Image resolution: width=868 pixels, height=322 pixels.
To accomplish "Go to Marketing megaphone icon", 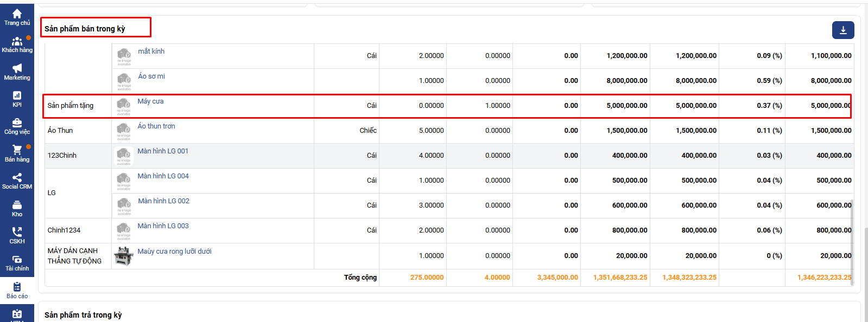I will tap(17, 69).
